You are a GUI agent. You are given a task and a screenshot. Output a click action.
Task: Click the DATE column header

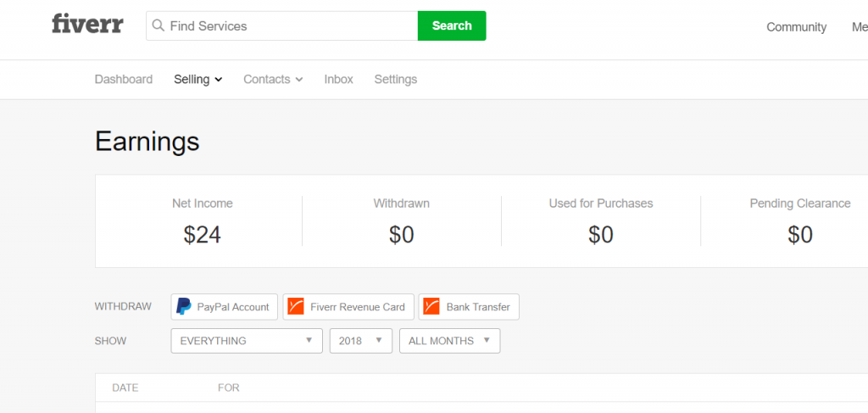[x=125, y=388]
